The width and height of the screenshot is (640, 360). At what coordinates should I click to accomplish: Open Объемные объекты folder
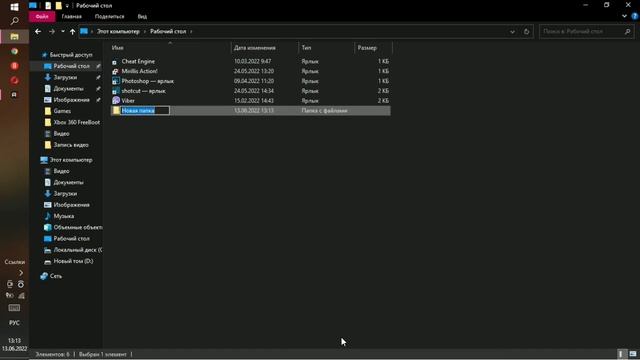[78, 227]
